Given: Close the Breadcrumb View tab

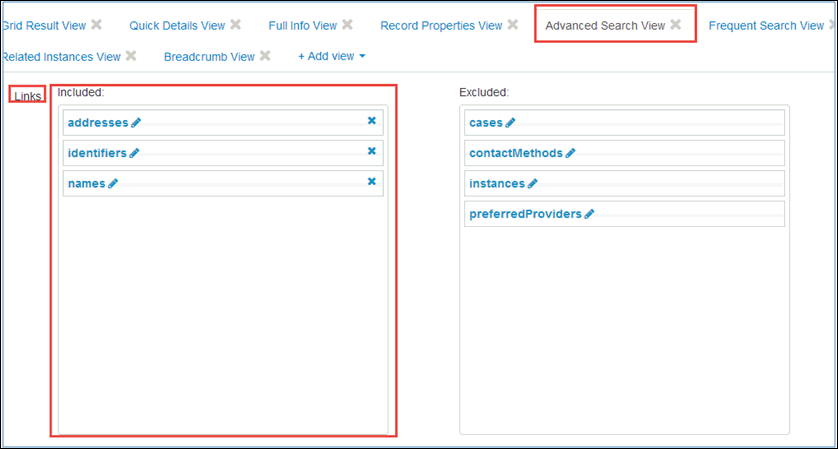Looking at the screenshot, I should pos(265,56).
